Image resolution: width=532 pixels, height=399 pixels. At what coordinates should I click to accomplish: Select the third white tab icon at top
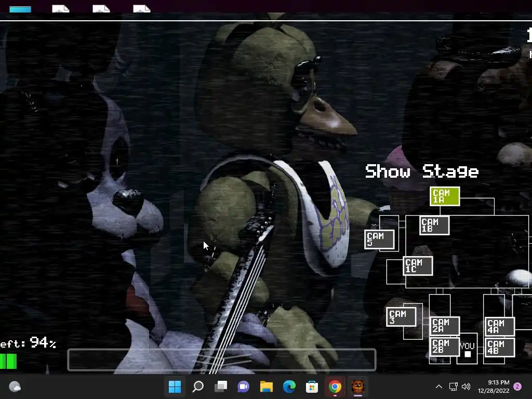click(x=101, y=8)
